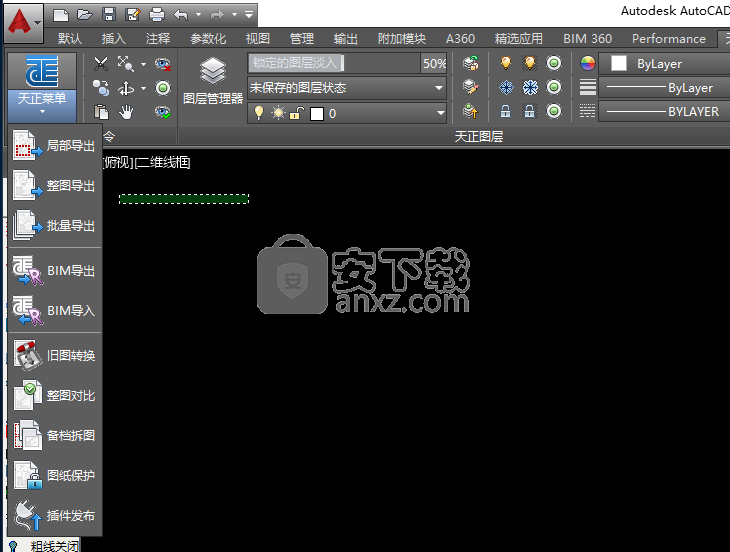Screen dimensions: 730x552
Task: Click the scissors cut icon
Action: (x=101, y=64)
